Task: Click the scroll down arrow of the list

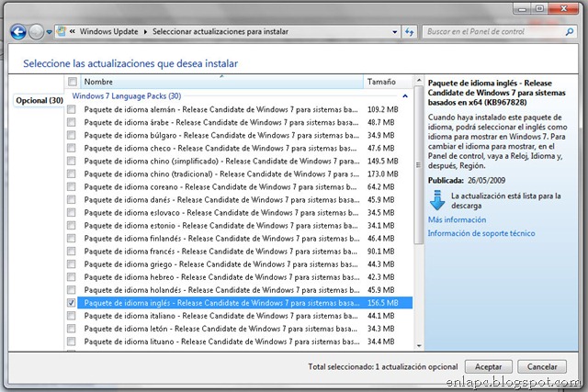Action: click(x=419, y=345)
